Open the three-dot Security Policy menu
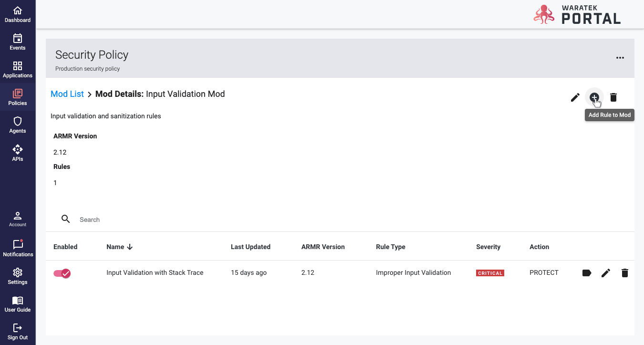 (620, 58)
